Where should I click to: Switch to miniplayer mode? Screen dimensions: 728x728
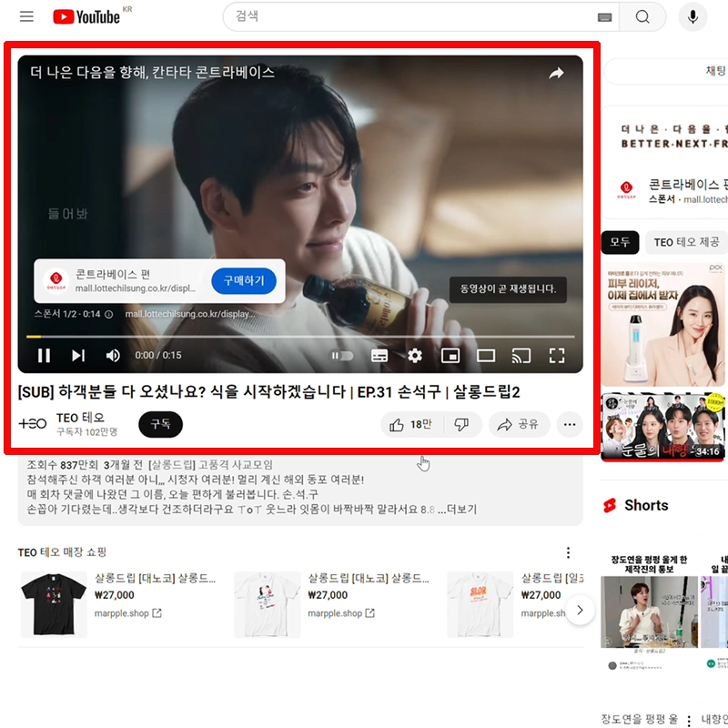[x=450, y=356]
